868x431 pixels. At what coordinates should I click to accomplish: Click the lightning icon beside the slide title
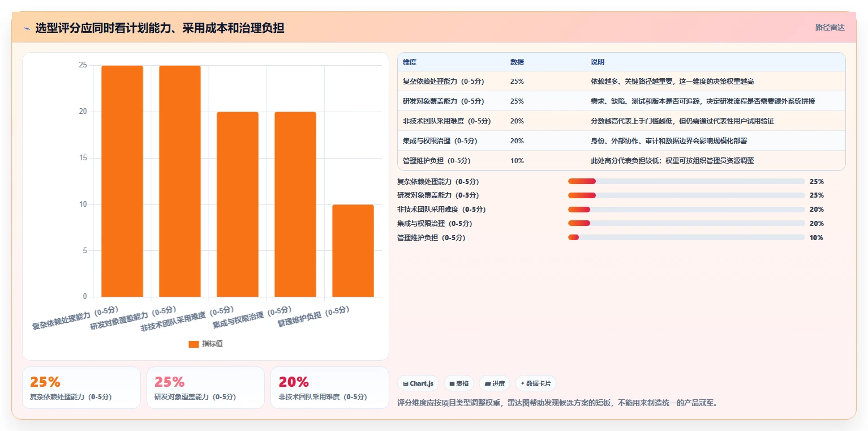click(x=27, y=28)
